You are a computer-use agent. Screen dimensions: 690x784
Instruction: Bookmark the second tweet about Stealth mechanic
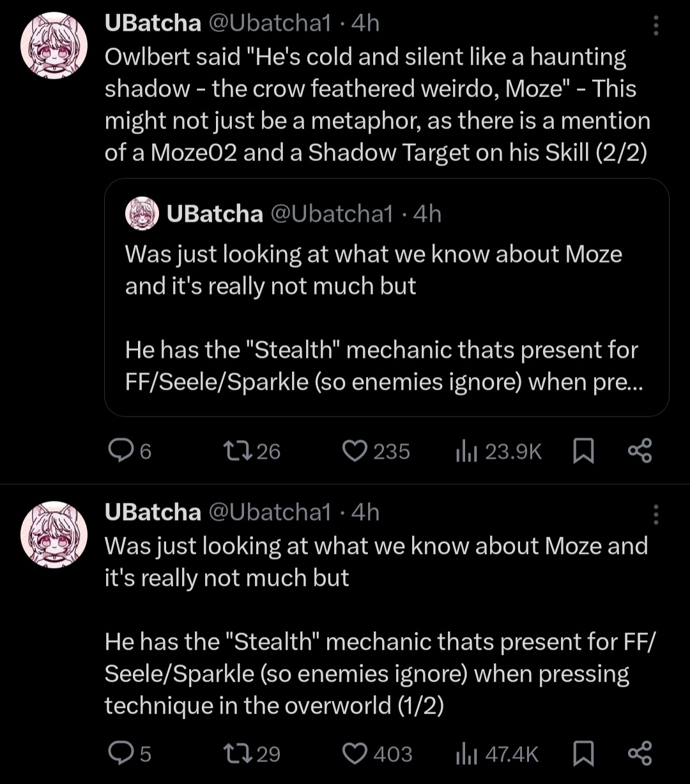(x=581, y=754)
